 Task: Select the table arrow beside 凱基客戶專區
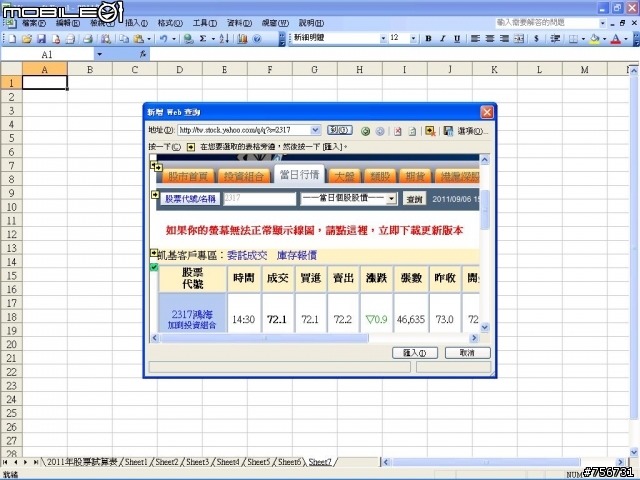point(153,253)
